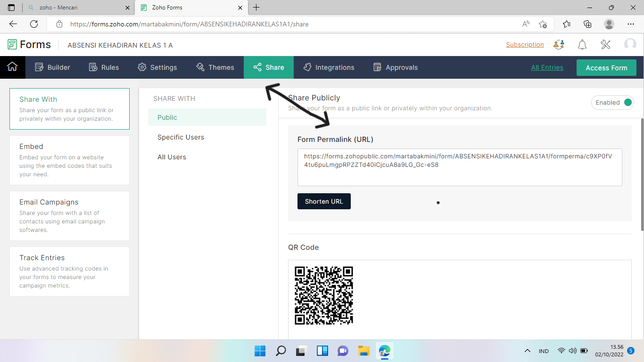Click the Access Form button

point(606,68)
